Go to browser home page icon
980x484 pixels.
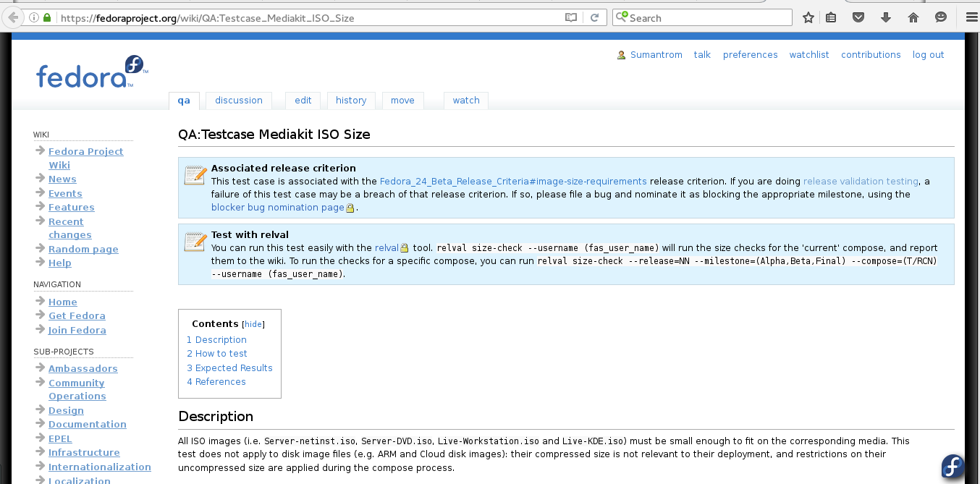913,17
